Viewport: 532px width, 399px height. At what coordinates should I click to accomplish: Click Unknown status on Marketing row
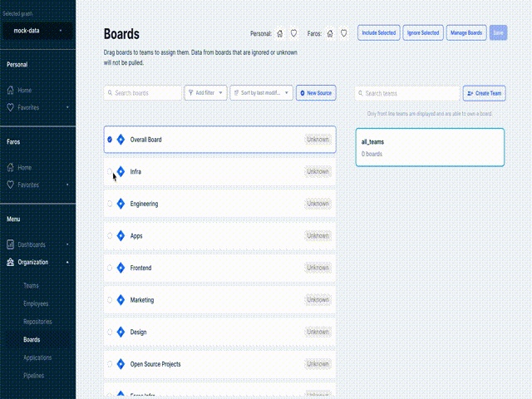318,300
